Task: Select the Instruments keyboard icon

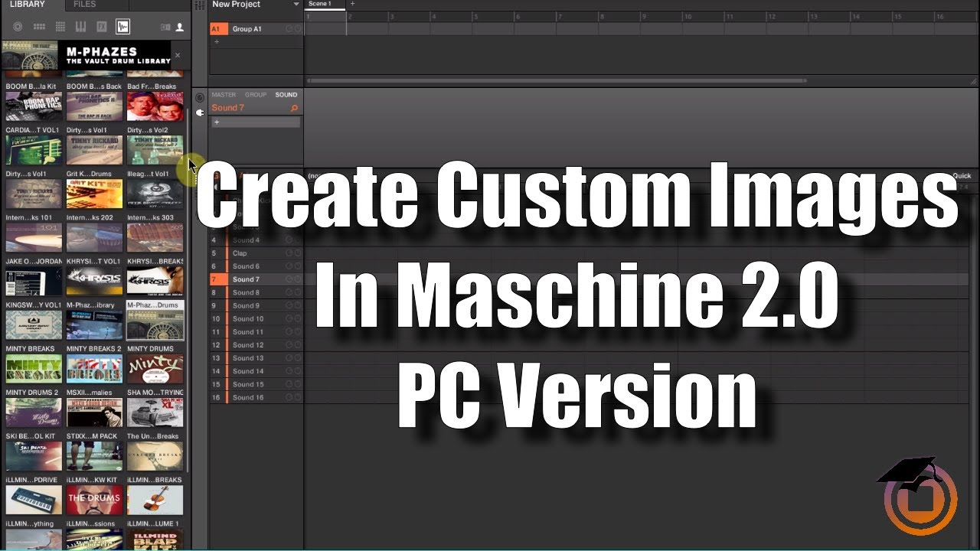Action: (81, 27)
